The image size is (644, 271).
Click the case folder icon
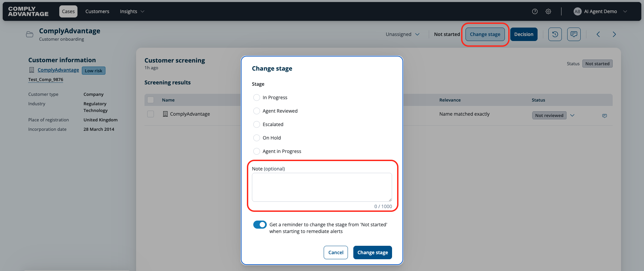30,34
